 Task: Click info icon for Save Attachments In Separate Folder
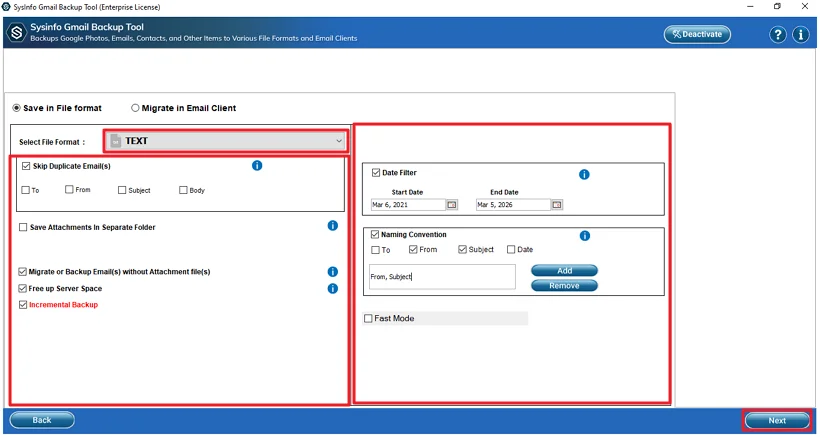(333, 226)
